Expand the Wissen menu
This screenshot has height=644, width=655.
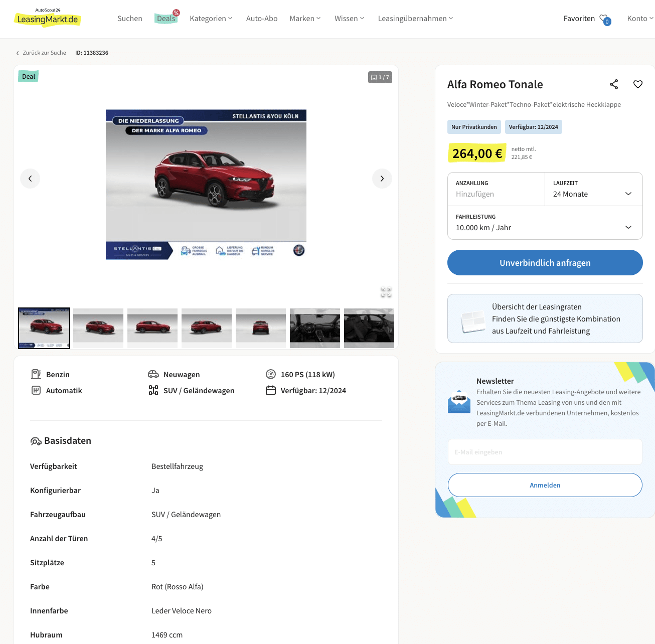[x=350, y=19]
